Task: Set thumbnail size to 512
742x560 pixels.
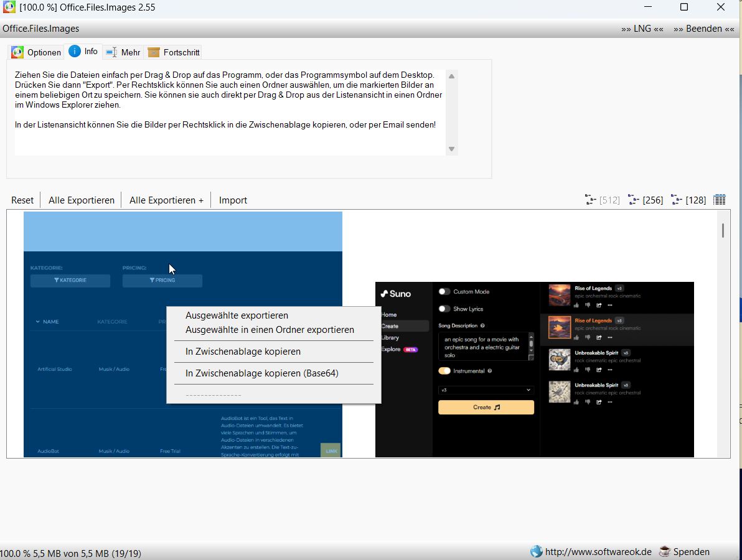Action: tap(603, 200)
